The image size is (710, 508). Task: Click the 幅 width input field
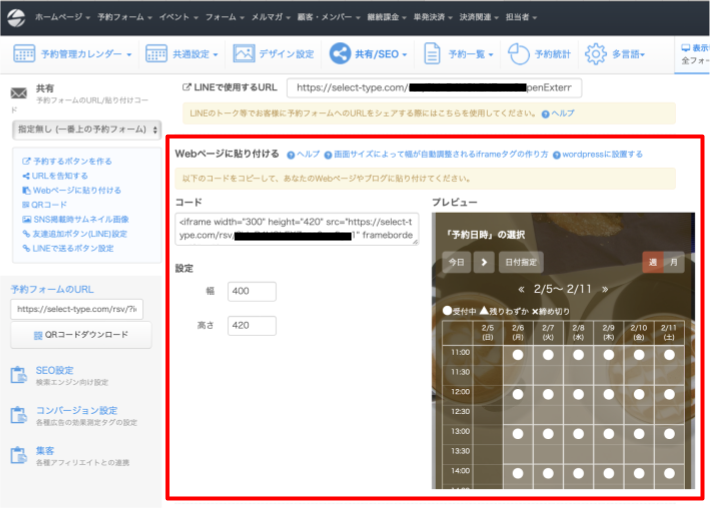[x=251, y=291]
